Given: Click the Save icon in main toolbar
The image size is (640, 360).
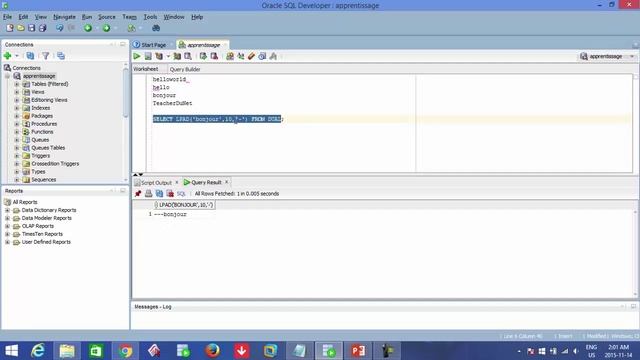Looking at the screenshot, I should pyautogui.click(x=31, y=28).
